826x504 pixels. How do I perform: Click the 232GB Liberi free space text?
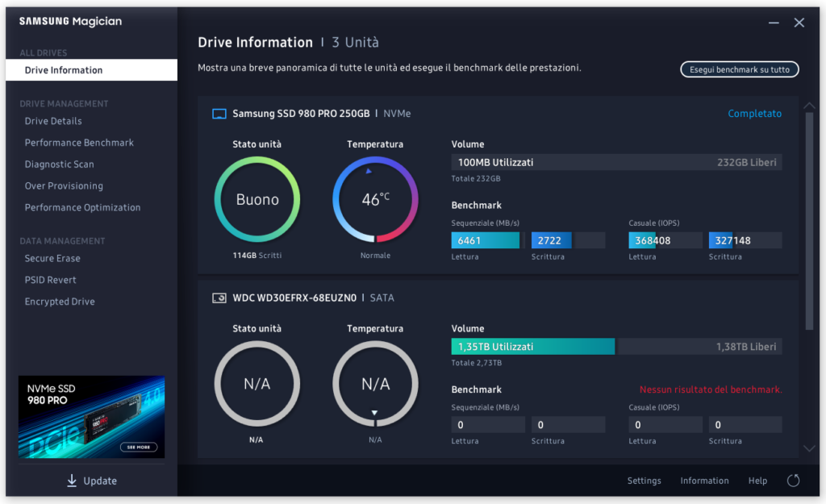coord(746,162)
